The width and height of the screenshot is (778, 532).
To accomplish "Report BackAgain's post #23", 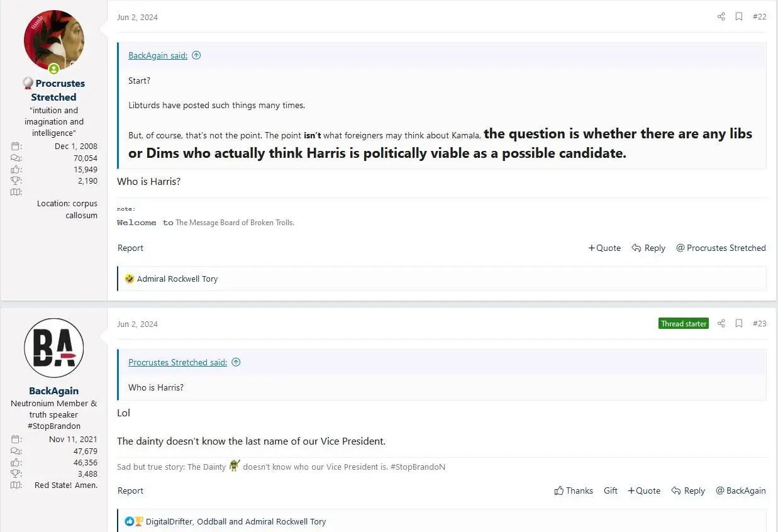I will click(130, 490).
